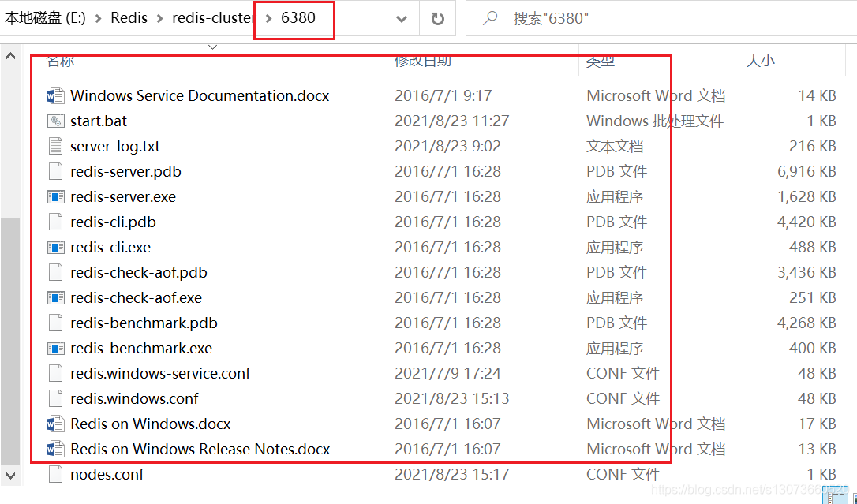Screen dimensions: 857x504
Task: Go to the redis-cluster folder in breadcrumb
Action: click(x=214, y=17)
